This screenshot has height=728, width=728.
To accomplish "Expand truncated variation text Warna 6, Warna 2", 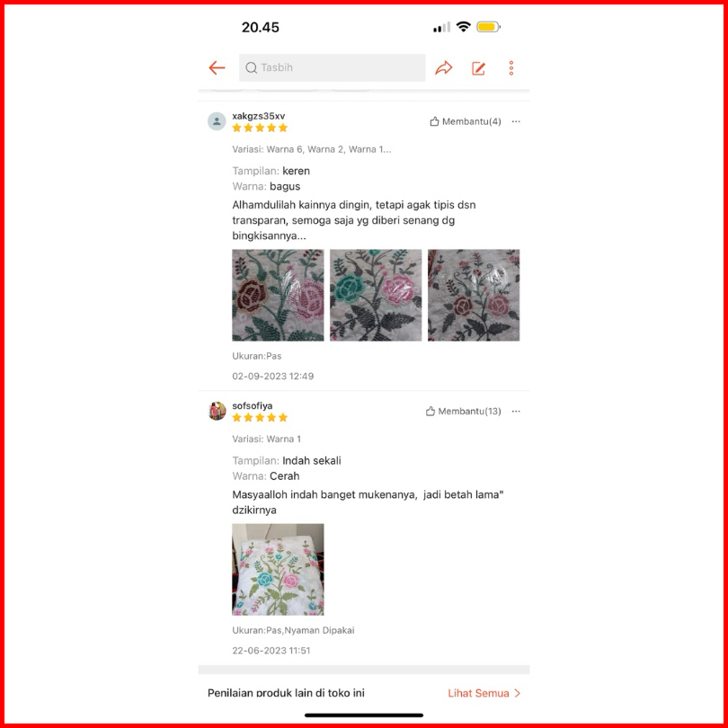I will (312, 149).
